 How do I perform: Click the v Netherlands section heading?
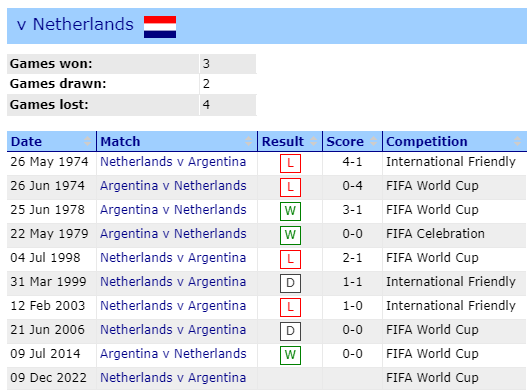tap(75, 25)
